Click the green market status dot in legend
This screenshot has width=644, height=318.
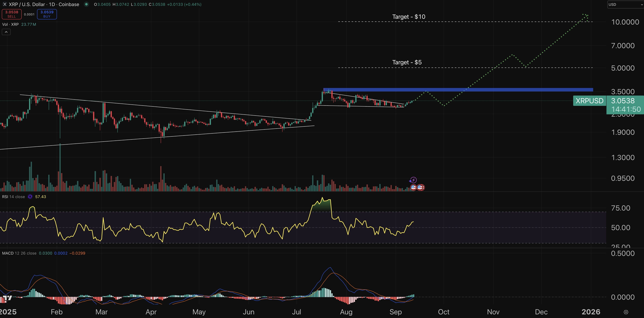click(x=86, y=4)
